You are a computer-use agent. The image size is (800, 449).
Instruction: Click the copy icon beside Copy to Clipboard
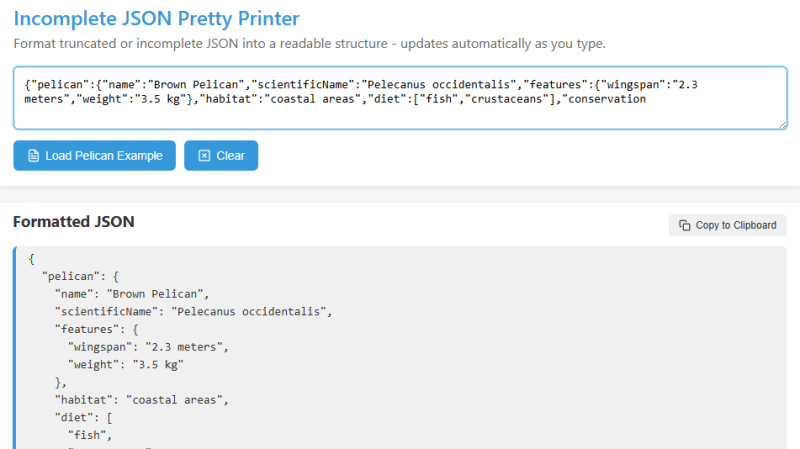click(x=684, y=225)
